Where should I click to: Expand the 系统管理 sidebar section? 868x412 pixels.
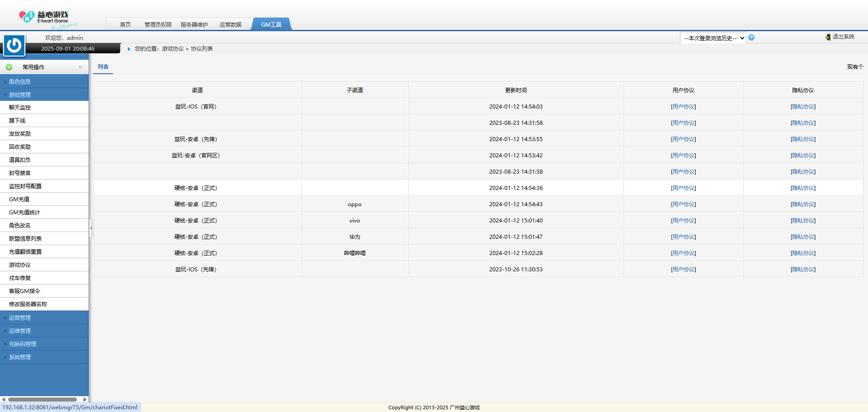tap(20, 357)
